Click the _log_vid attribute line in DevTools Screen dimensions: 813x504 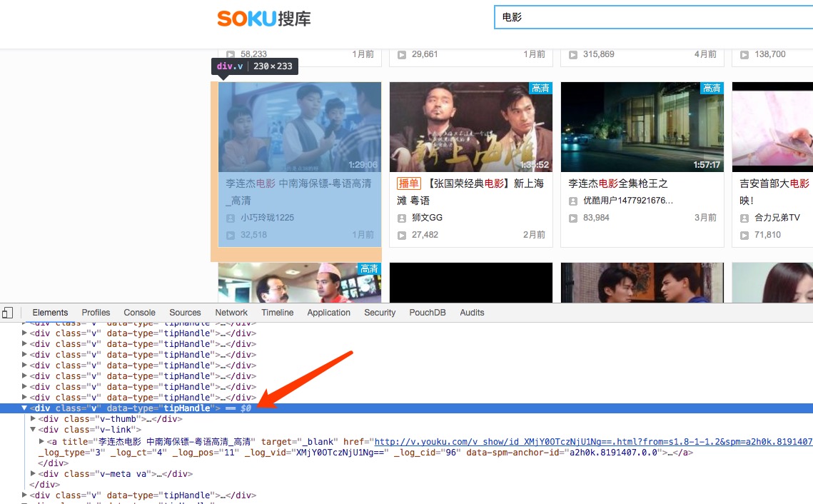(365, 453)
